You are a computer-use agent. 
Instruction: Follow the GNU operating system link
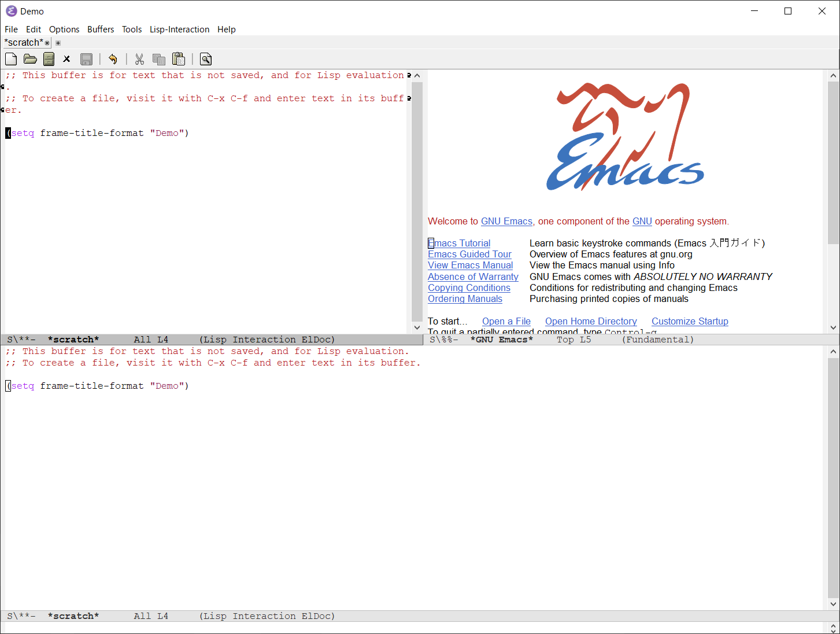tap(642, 222)
